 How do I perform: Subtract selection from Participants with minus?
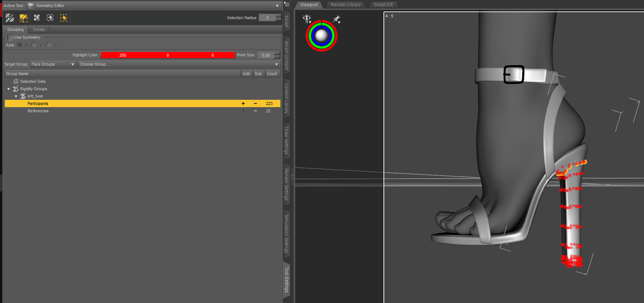coord(256,104)
